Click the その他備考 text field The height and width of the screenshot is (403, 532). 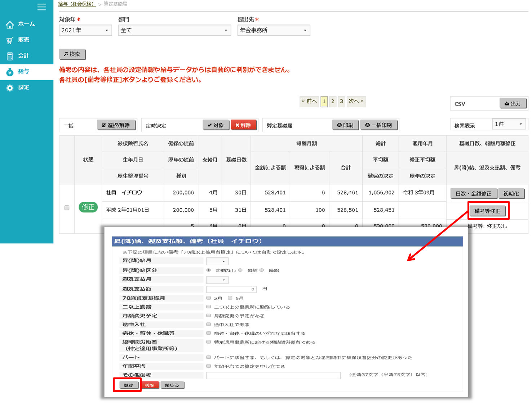click(273, 375)
